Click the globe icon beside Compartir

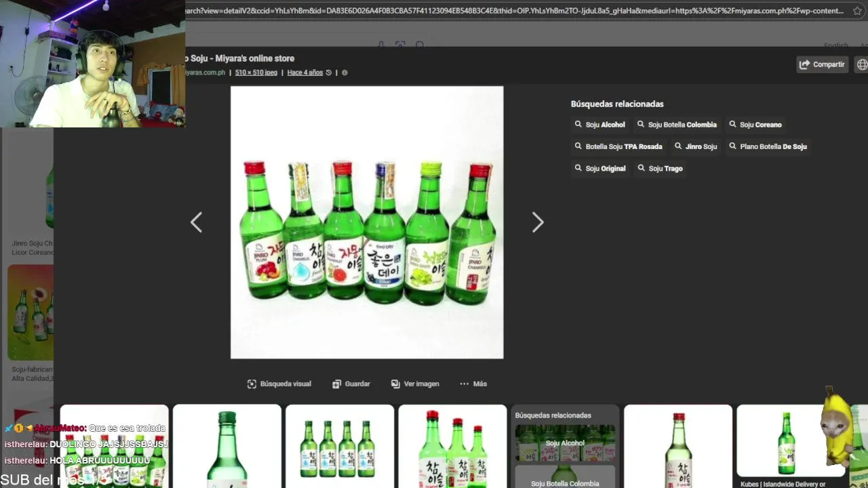(862, 64)
